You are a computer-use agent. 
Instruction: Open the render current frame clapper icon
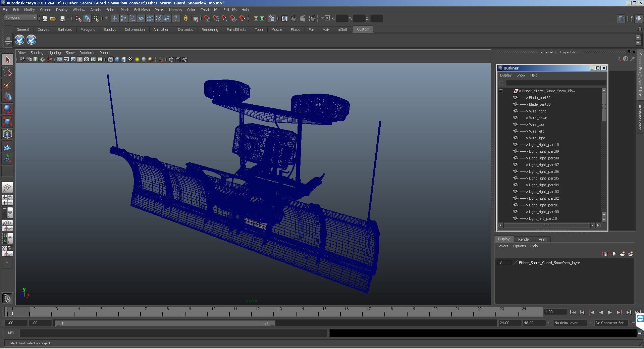tap(293, 18)
